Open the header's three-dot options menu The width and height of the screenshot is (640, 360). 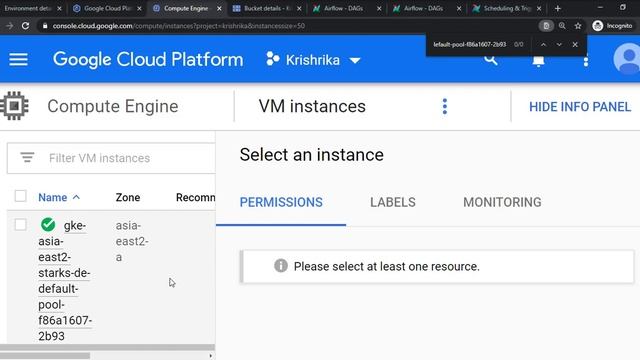click(586, 61)
